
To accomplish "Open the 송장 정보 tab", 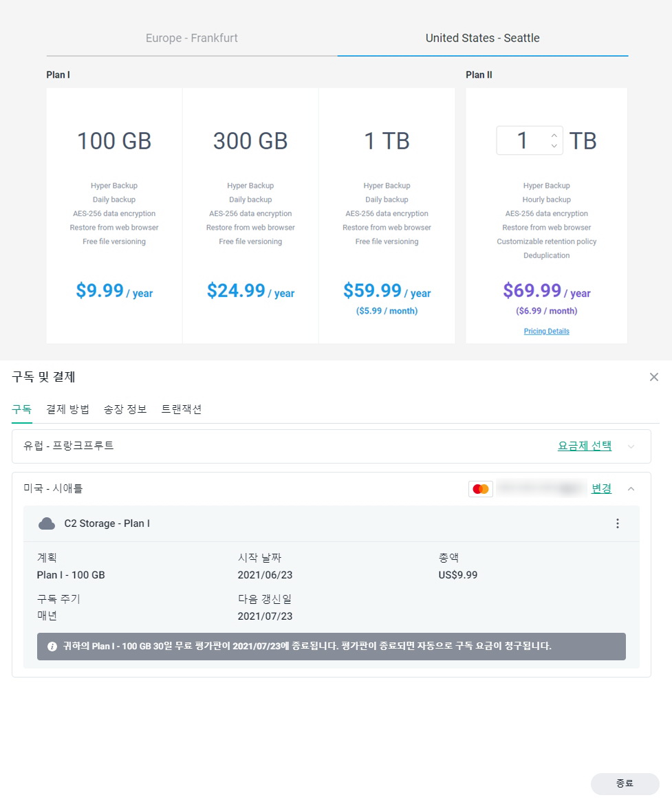I will coord(125,409).
